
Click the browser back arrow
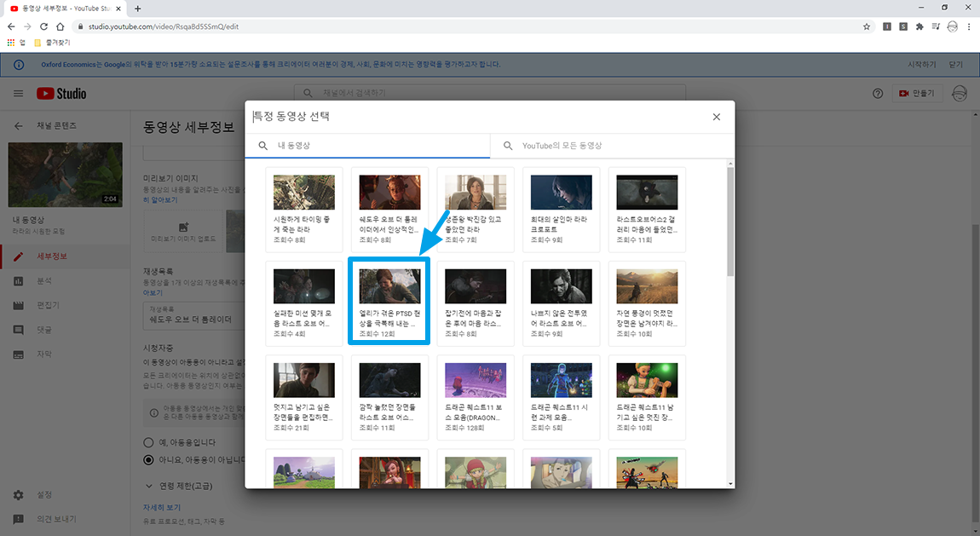(11, 26)
